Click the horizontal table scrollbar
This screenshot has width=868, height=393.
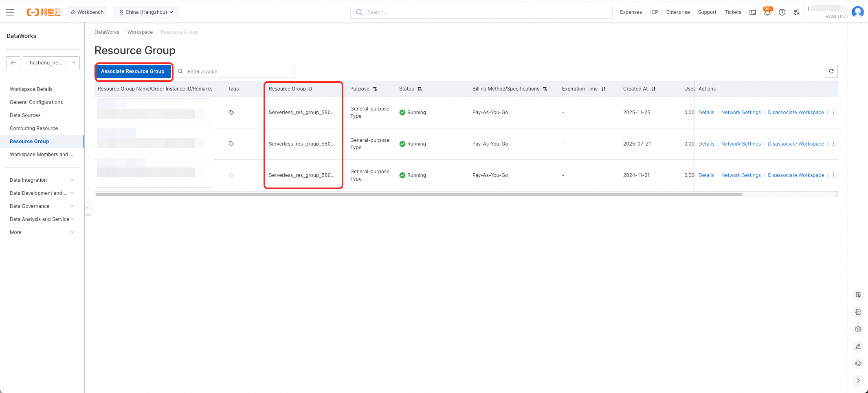[419, 194]
